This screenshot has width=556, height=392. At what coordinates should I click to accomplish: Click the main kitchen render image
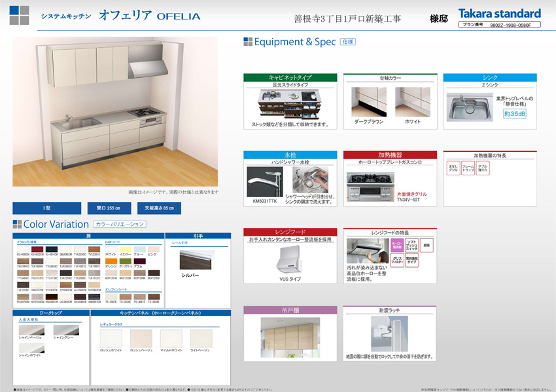(115, 111)
